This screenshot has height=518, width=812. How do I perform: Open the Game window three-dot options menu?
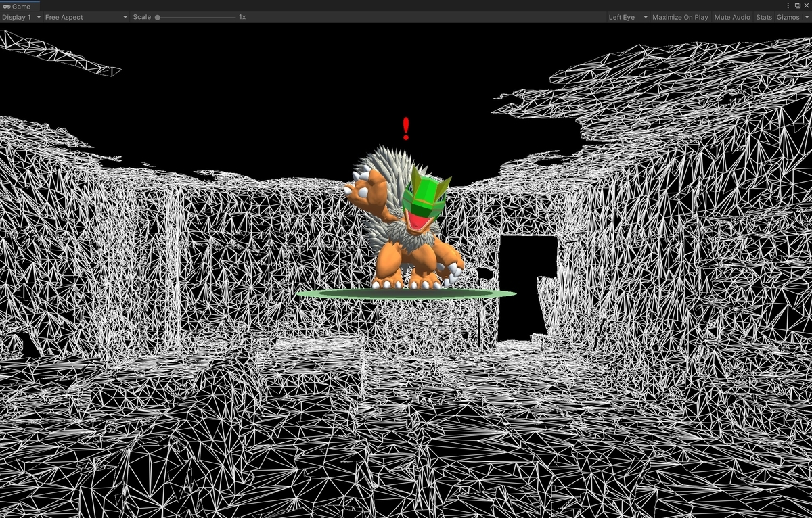coord(788,5)
